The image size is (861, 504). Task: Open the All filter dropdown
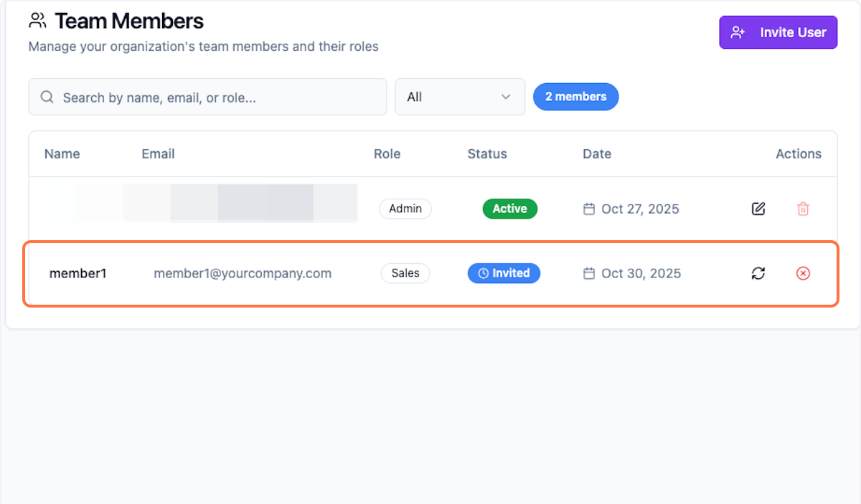point(459,97)
